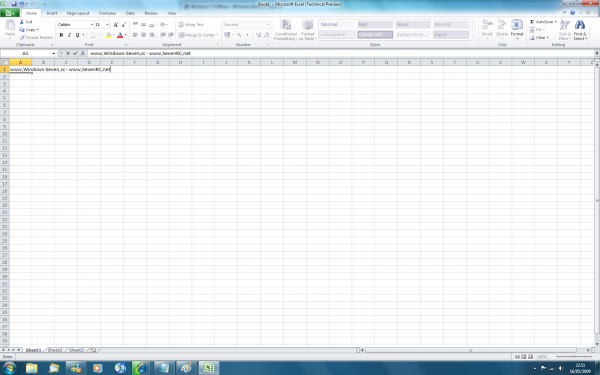This screenshot has width=600, height=375.
Task: Click the Copy button
Action: [x=29, y=29]
